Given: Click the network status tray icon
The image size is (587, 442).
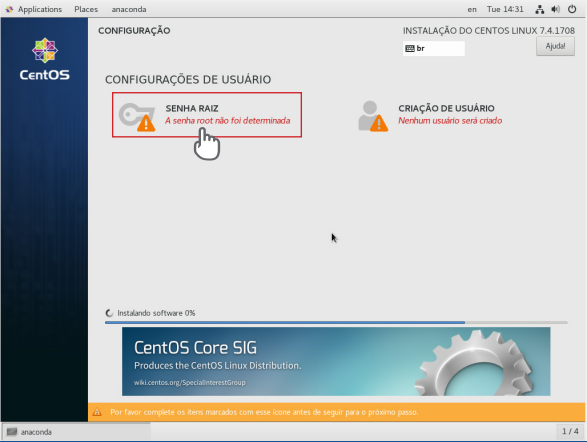Looking at the screenshot, I should click(x=539, y=9).
